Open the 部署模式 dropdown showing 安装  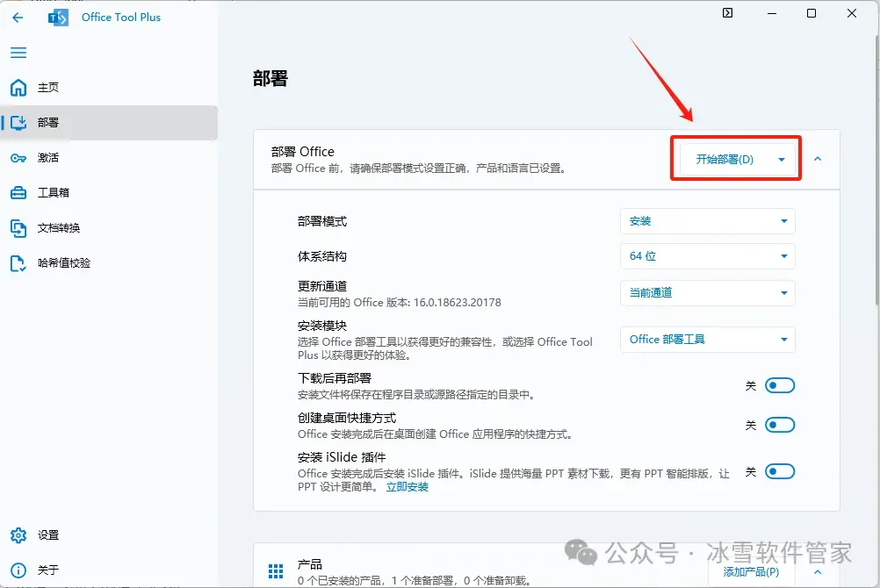click(707, 221)
